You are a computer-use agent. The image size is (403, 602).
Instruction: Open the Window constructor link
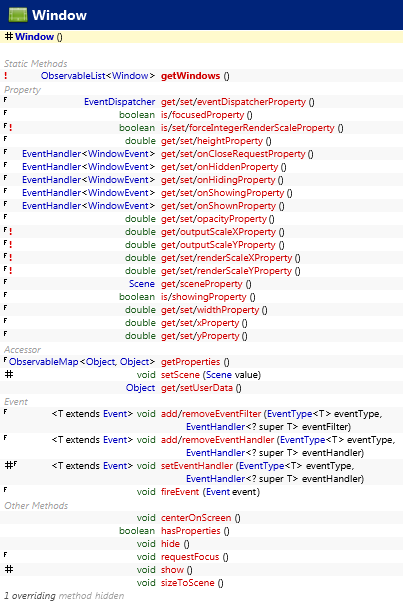pos(34,37)
